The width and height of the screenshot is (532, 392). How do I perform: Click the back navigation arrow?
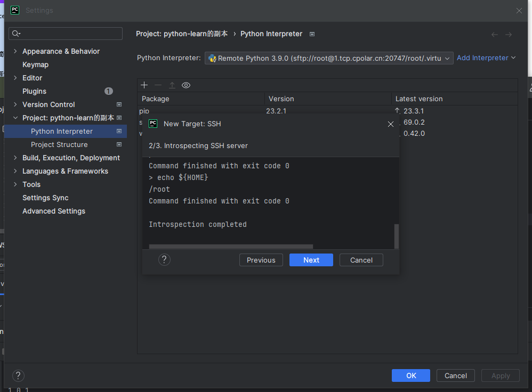(x=495, y=34)
